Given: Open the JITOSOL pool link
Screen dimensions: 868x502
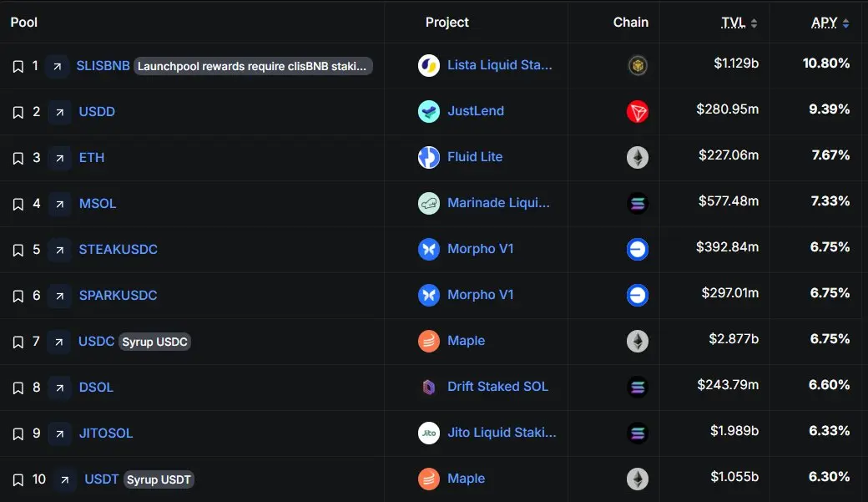Looking at the screenshot, I should pos(106,434).
